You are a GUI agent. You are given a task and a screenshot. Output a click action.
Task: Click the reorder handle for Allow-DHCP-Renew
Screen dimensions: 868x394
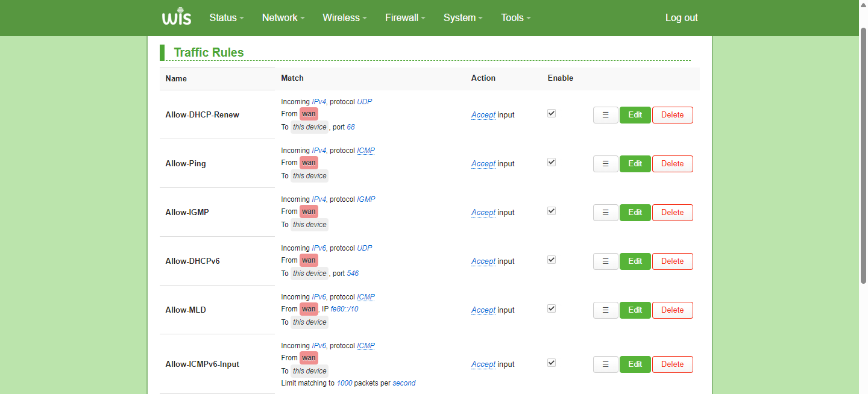pyautogui.click(x=606, y=115)
